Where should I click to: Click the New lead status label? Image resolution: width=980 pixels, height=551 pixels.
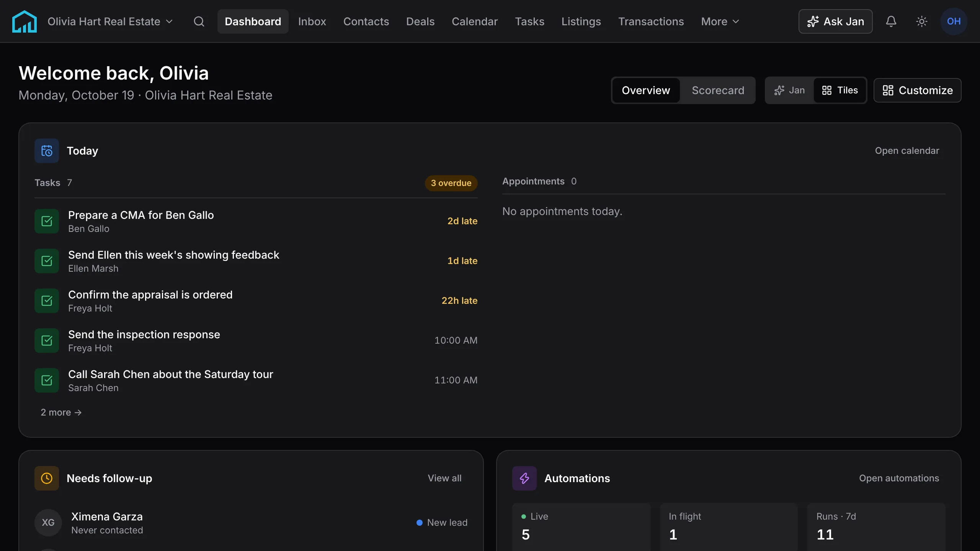pyautogui.click(x=442, y=523)
